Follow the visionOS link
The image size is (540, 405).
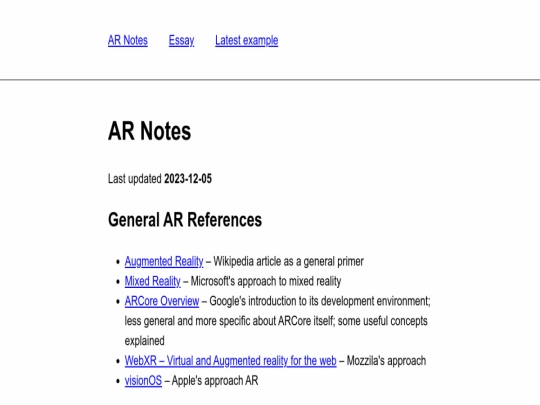tap(143, 381)
